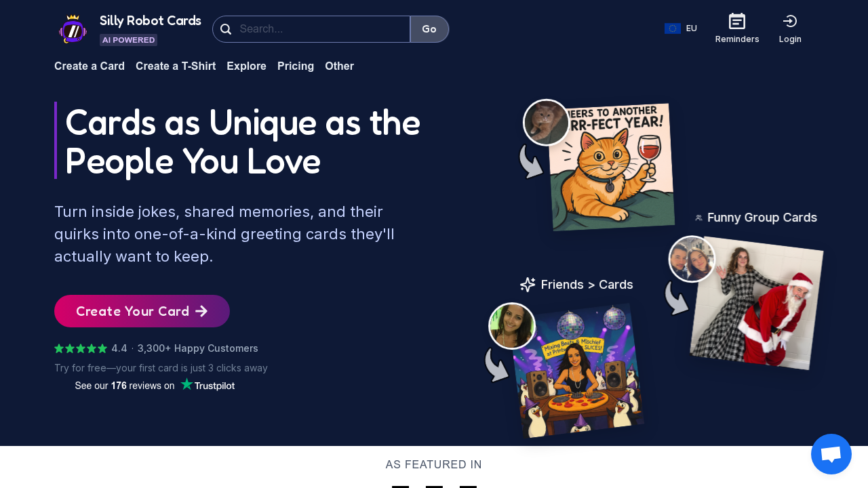This screenshot has width=868, height=488.
Task: Go to the Pricing page
Action: 296,66
